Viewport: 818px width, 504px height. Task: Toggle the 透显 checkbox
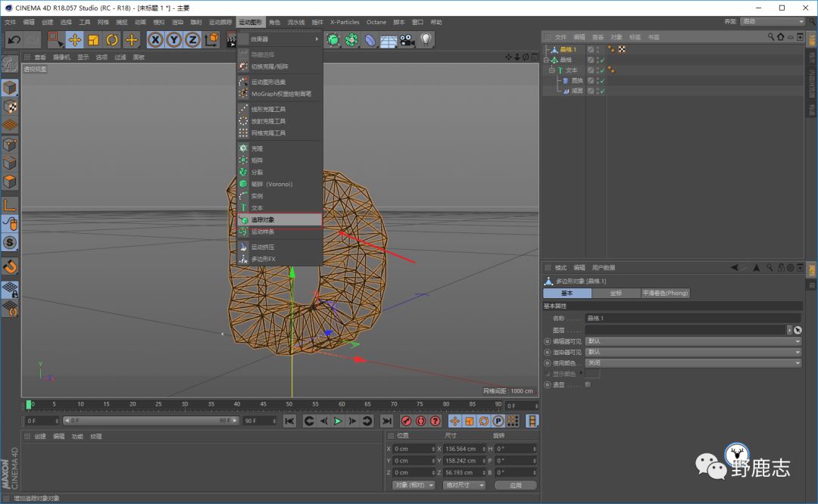[x=588, y=384]
